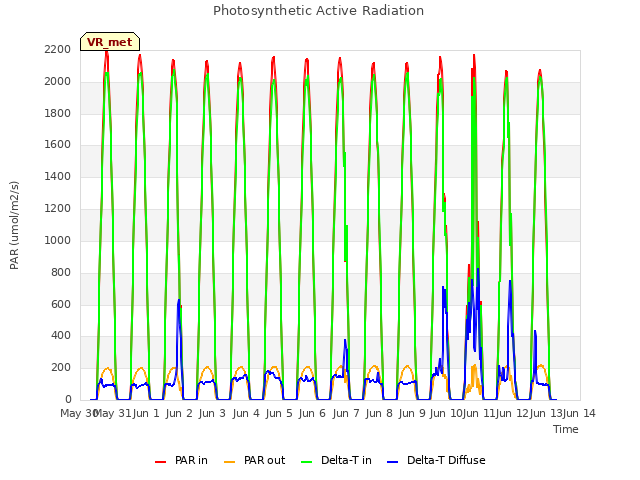The height and width of the screenshot is (480, 640).
Task: Select the chart title Photosynthetic Active Radiation
Action: (x=318, y=11)
